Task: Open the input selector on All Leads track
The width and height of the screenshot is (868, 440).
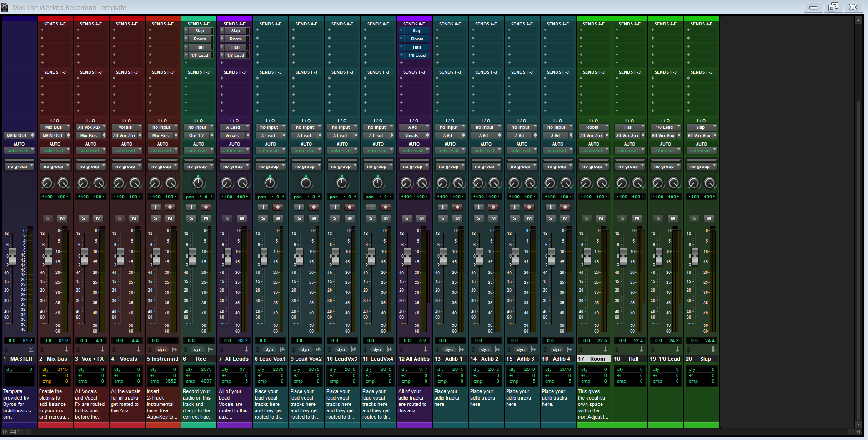Action: click(235, 127)
